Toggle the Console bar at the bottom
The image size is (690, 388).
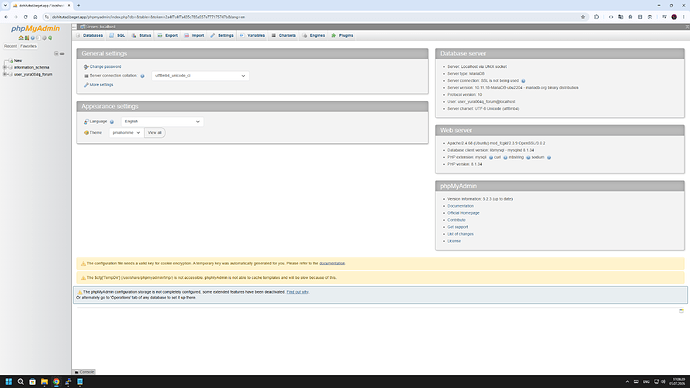click(x=84, y=372)
